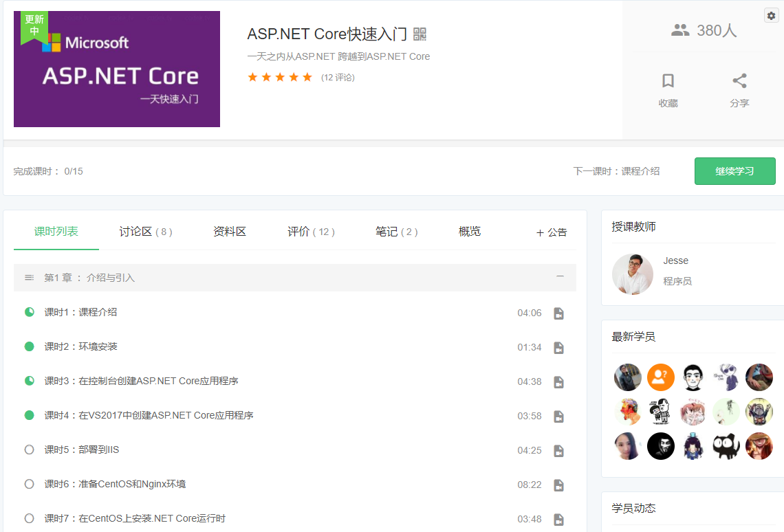Viewport: 784px width, 532px height.
Task: Click the chapter list icon beside 第1章
Action: [30, 278]
